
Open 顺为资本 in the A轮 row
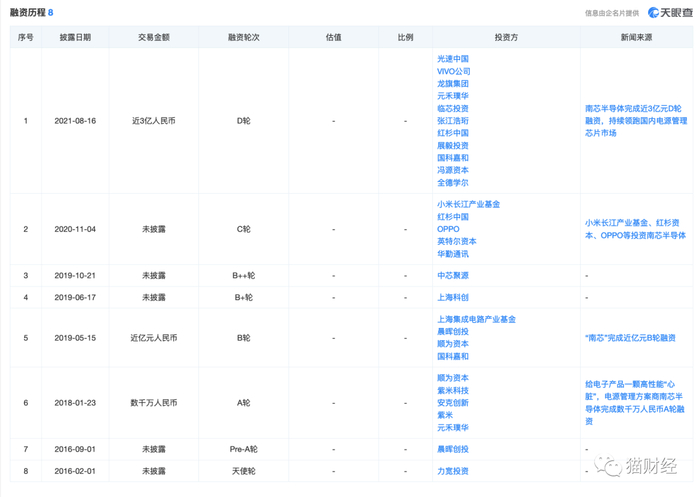[453, 378]
